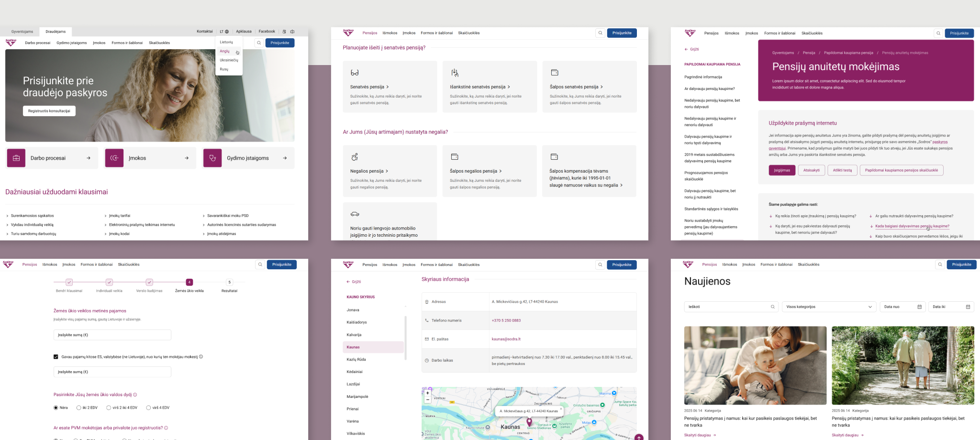This screenshot has height=440, width=980.
Task: Select the 'iki 2 EDV' radio option
Action: click(x=79, y=408)
